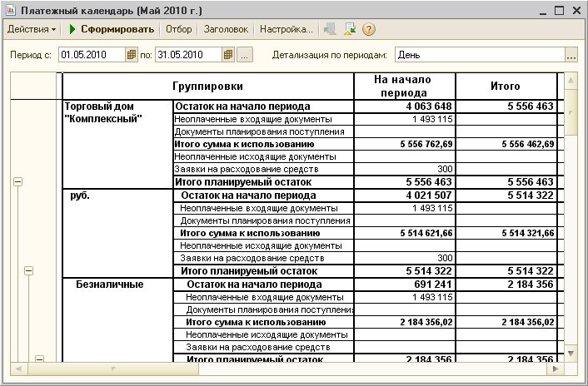Click value 4 063 648 in the table
Screen dimensions: 588x386
[429, 106]
